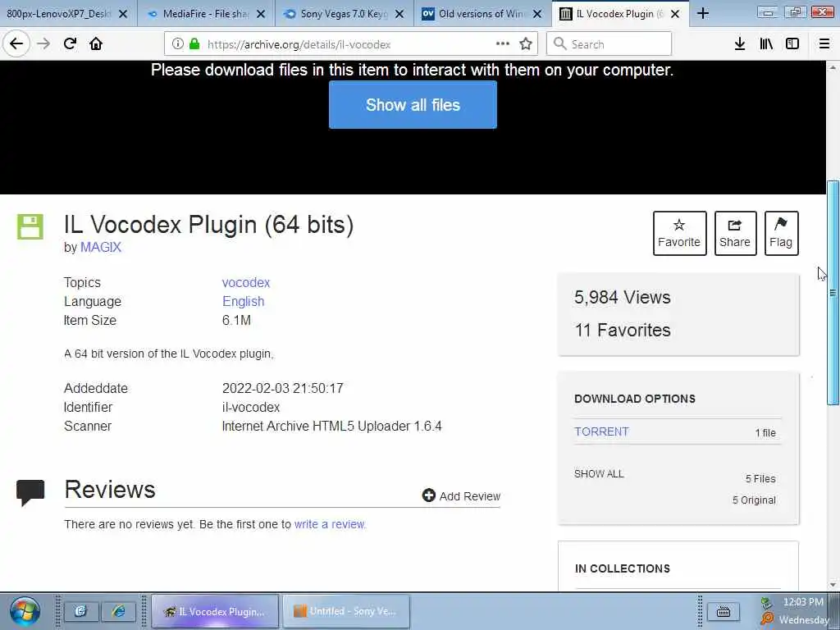Image resolution: width=840 pixels, height=630 pixels.
Task: Close the Old versions of Windows tab
Action: (537, 14)
